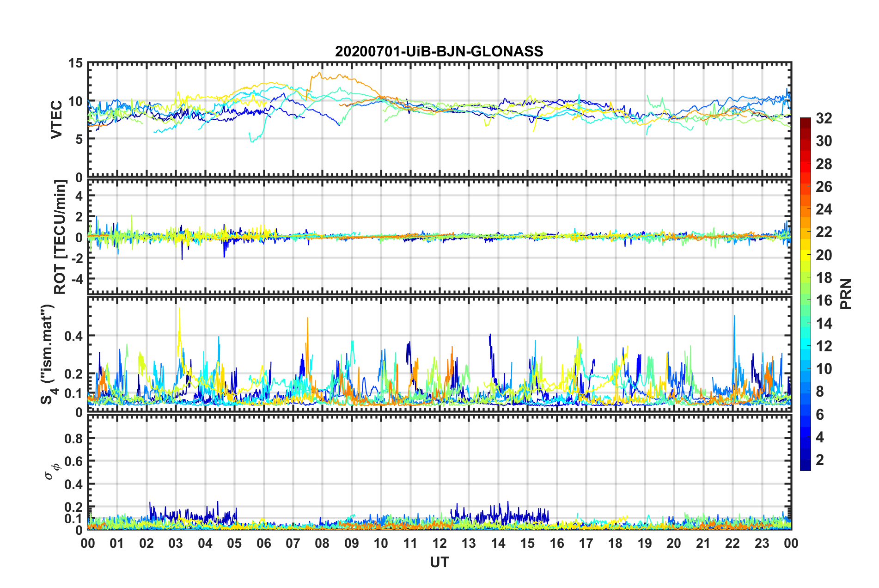Click x-axis hour tick label 19

(645, 543)
